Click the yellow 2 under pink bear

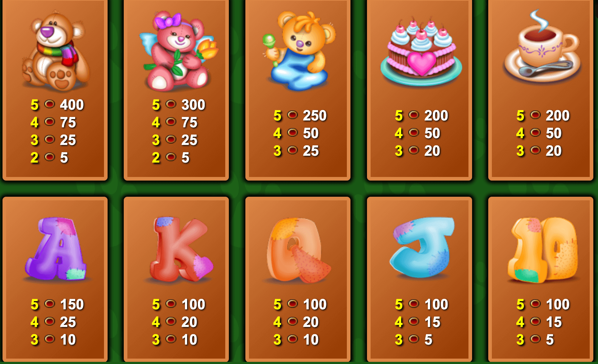(x=156, y=158)
